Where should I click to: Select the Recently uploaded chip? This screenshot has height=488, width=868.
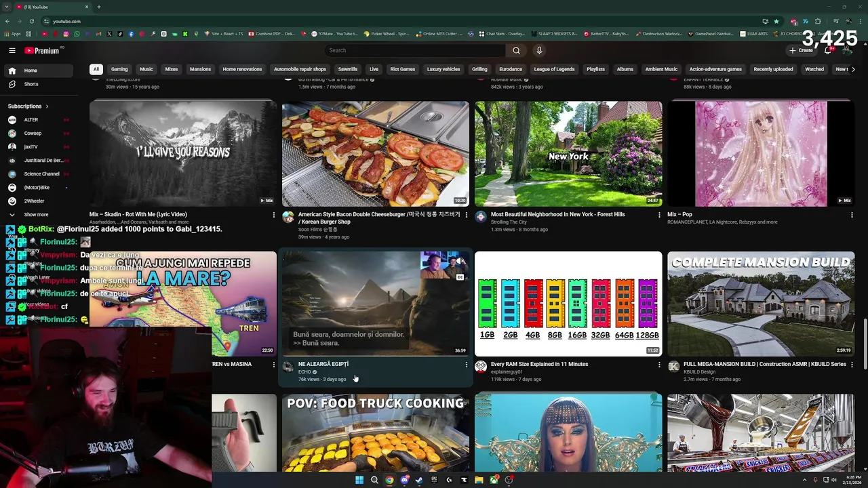773,69
